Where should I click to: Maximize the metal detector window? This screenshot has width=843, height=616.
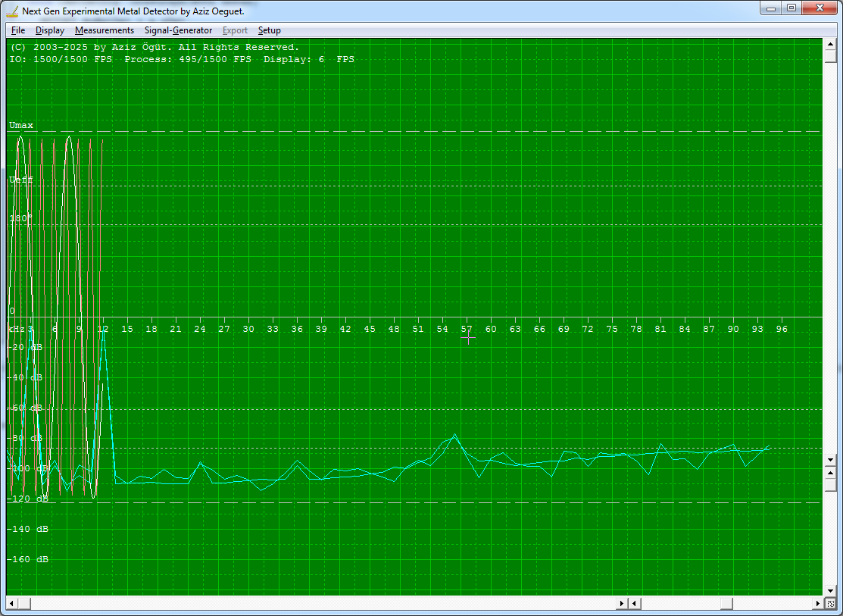pyautogui.click(x=791, y=8)
